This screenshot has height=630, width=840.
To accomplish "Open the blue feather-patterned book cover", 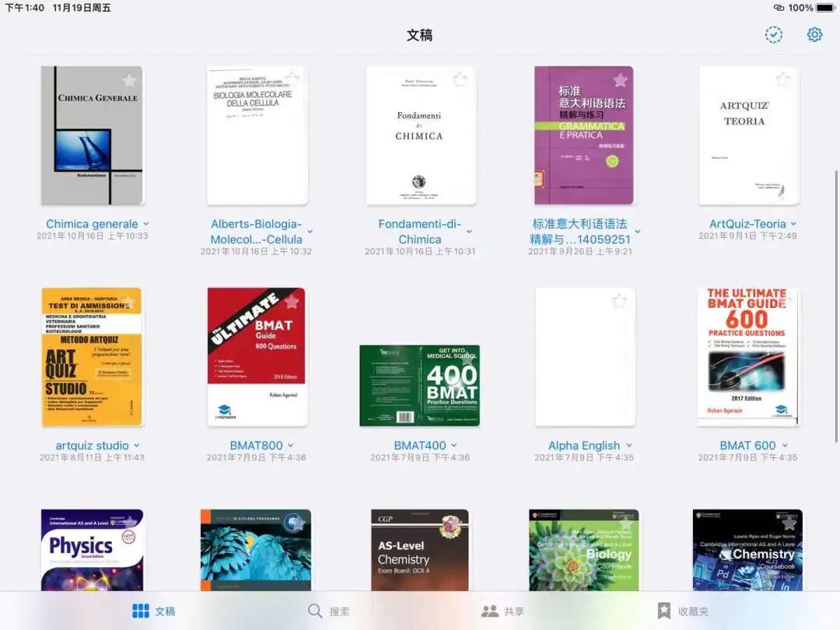I will point(256,550).
